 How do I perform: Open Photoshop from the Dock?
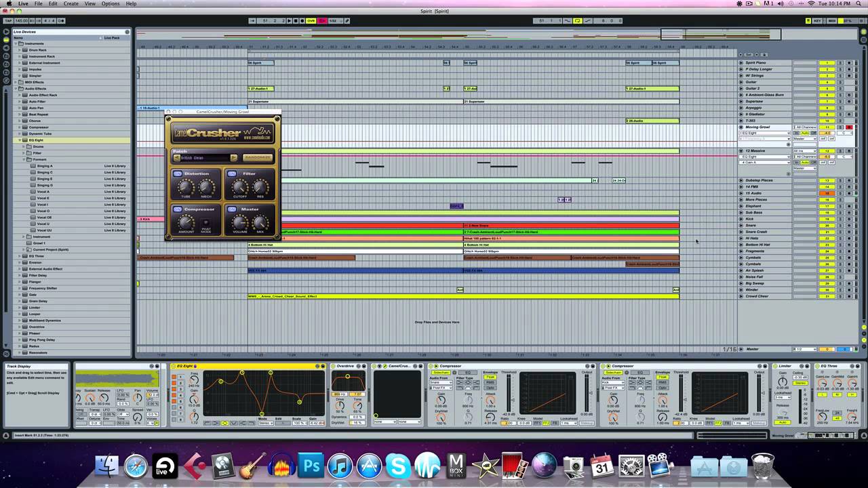point(311,466)
